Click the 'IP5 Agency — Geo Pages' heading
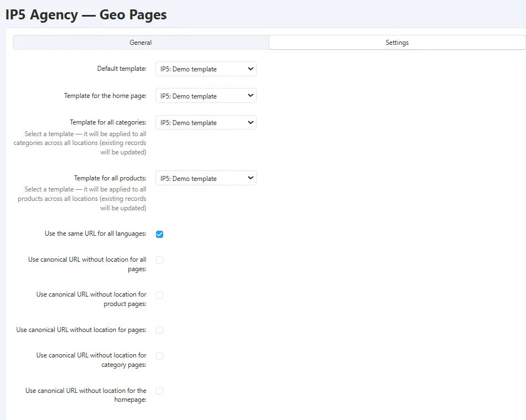 pyautogui.click(x=86, y=15)
